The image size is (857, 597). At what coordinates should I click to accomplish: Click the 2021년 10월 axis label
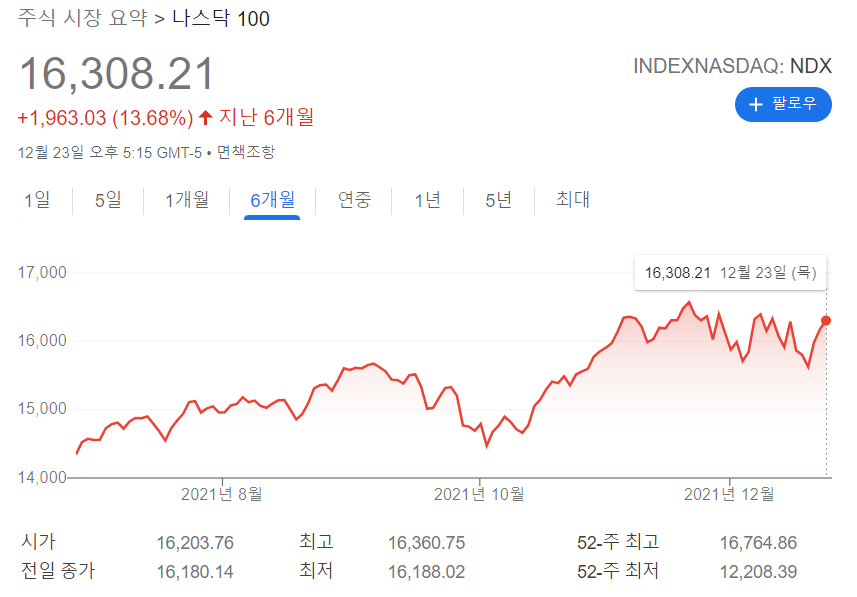479,494
